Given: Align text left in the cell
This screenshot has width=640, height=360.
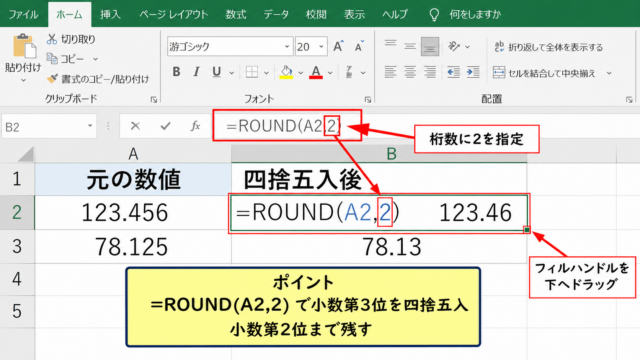Looking at the screenshot, I should pyautogui.click(x=390, y=72).
